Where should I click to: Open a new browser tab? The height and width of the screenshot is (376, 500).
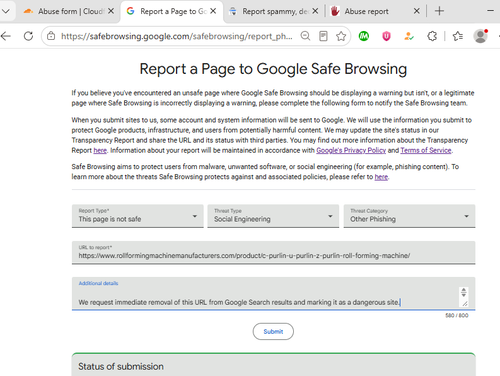pyautogui.click(x=439, y=11)
